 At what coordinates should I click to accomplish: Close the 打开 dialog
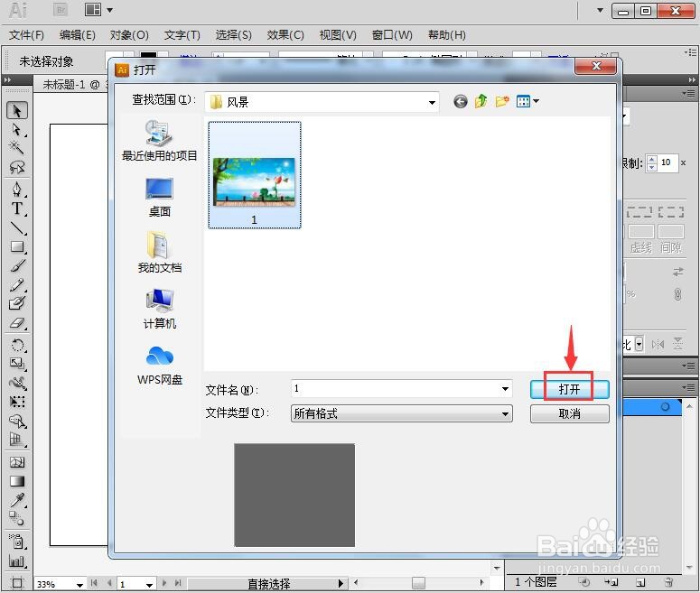tap(596, 66)
